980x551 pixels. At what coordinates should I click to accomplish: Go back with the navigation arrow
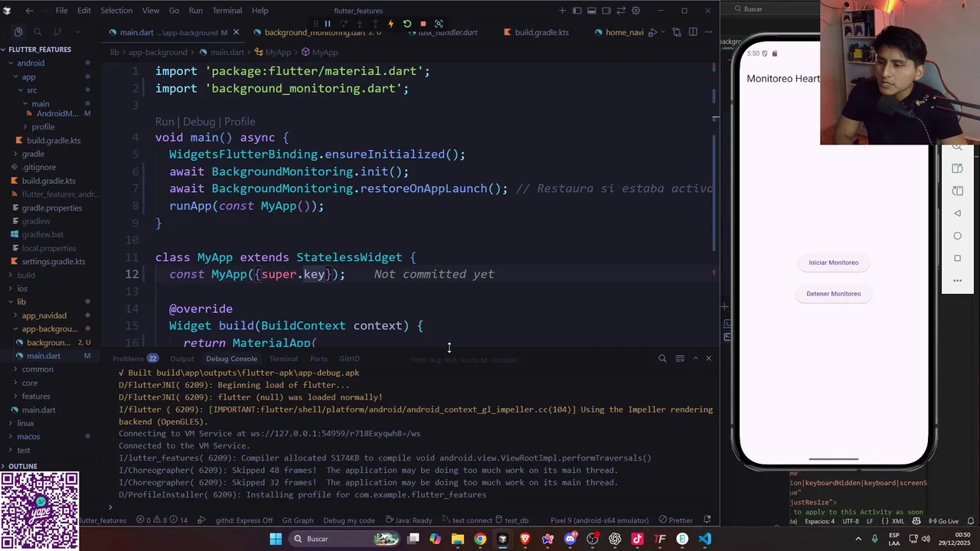pos(29,11)
